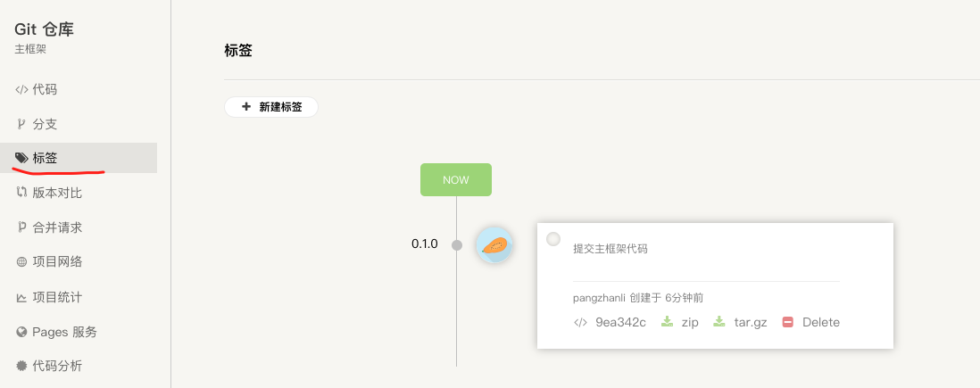Click the Pages 服务 globe icon

(x=21, y=332)
